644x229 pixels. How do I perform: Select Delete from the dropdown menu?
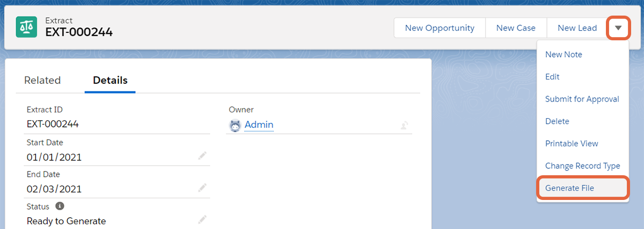point(557,121)
